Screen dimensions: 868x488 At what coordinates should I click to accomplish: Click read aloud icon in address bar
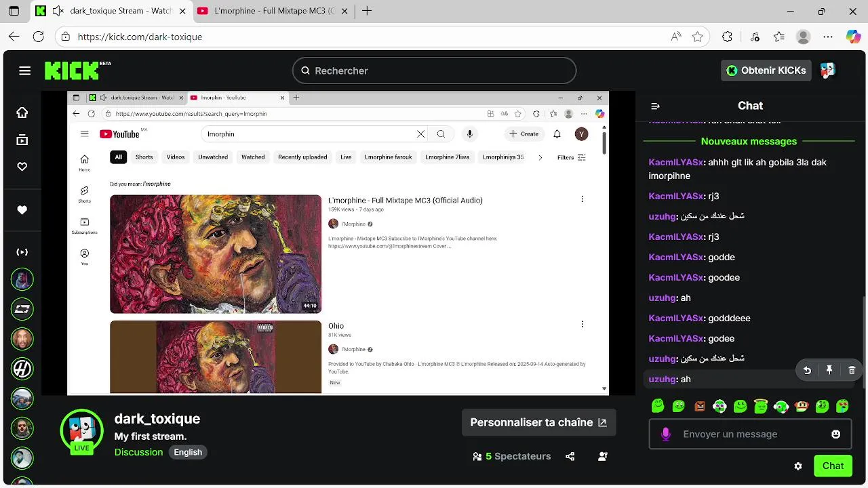click(676, 37)
